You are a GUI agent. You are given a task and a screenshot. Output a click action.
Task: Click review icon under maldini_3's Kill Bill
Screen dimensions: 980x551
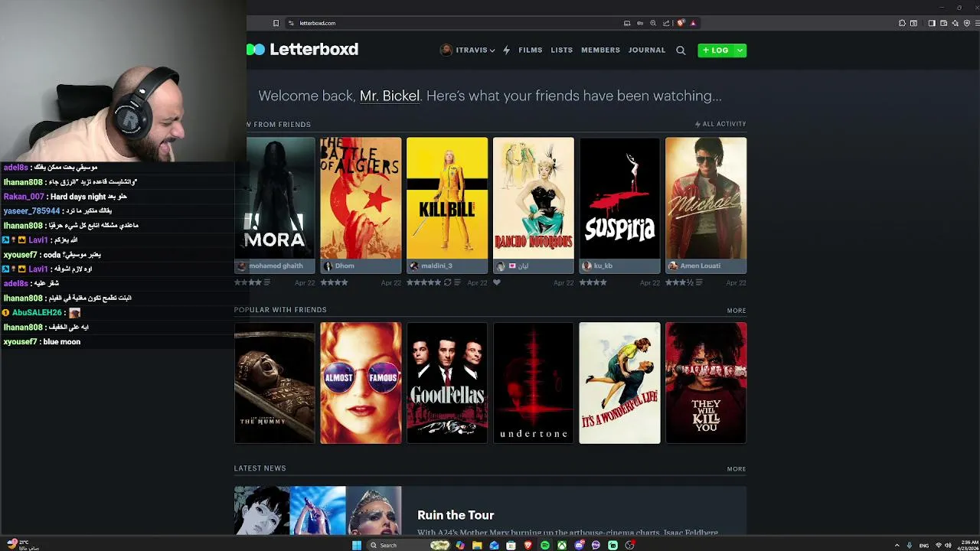click(457, 282)
